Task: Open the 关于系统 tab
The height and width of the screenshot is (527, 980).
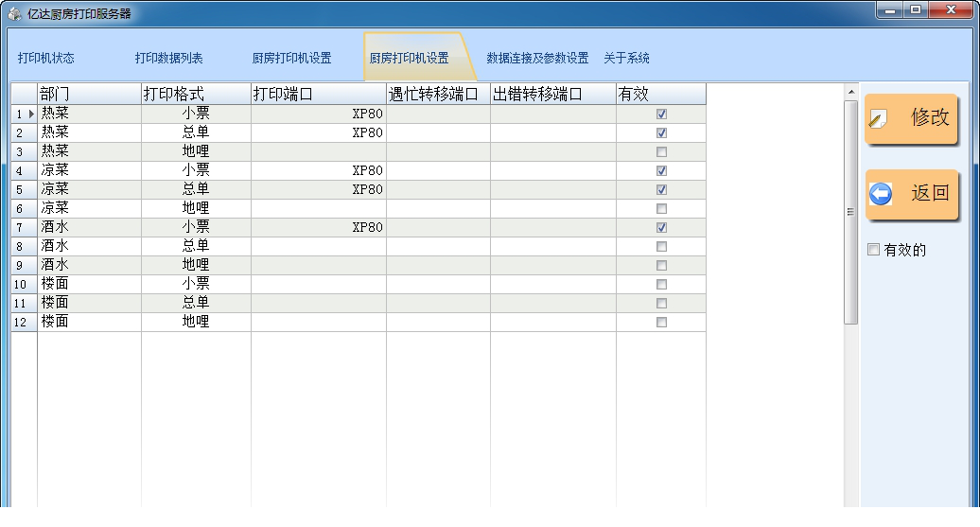Action: click(626, 58)
